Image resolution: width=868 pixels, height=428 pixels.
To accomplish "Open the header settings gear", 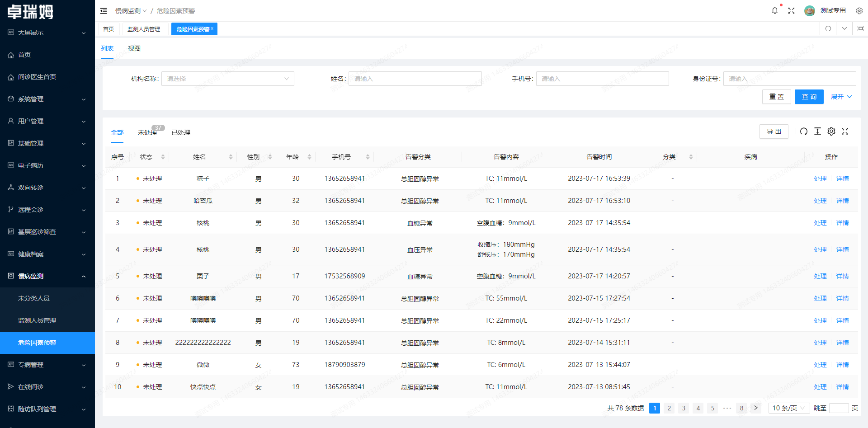I will (x=859, y=10).
